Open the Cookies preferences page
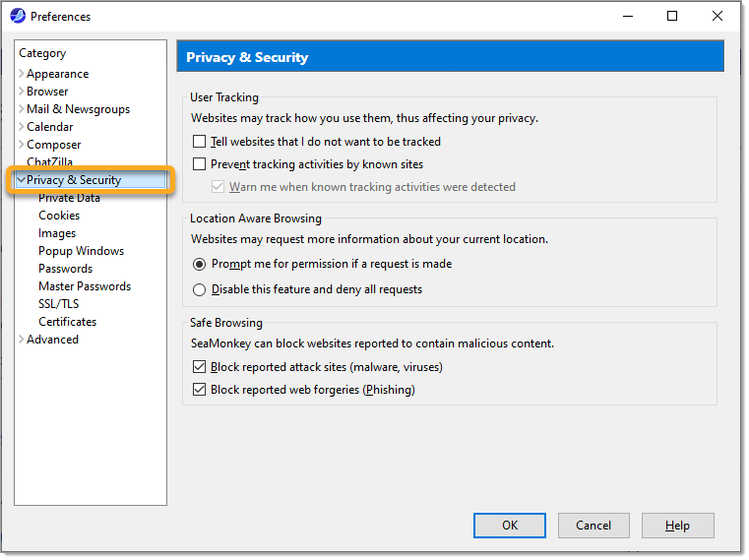749x560 pixels. coord(59,216)
